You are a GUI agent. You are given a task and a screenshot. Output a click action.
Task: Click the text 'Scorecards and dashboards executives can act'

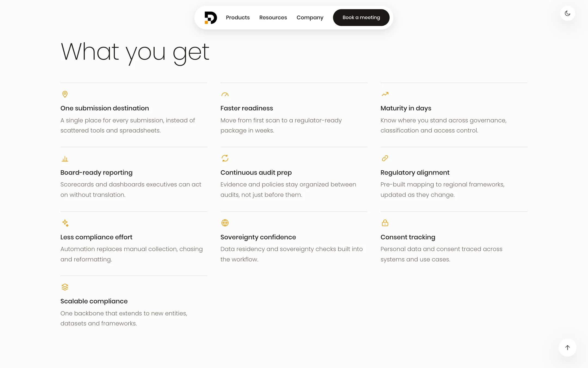(x=131, y=185)
